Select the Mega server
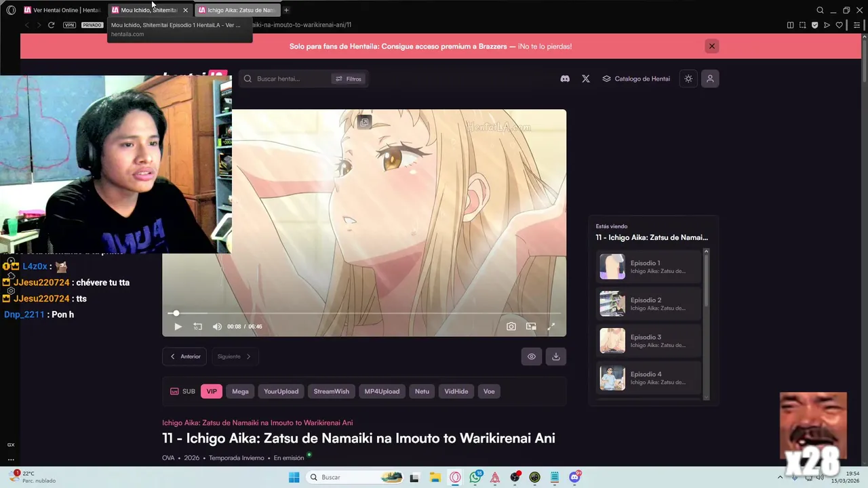Image resolution: width=868 pixels, height=488 pixels. (240, 391)
